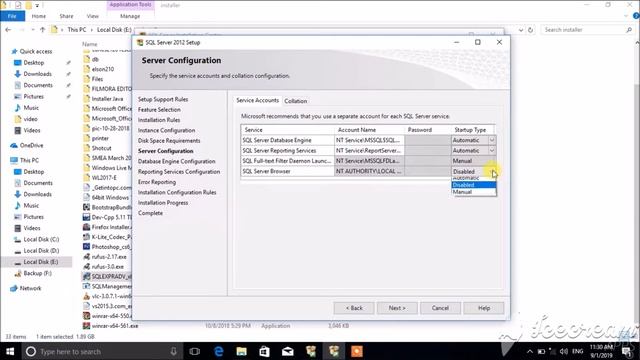Choose Disabled in the startup type list
Image resolution: width=640 pixels, height=360 pixels.
click(x=473, y=185)
